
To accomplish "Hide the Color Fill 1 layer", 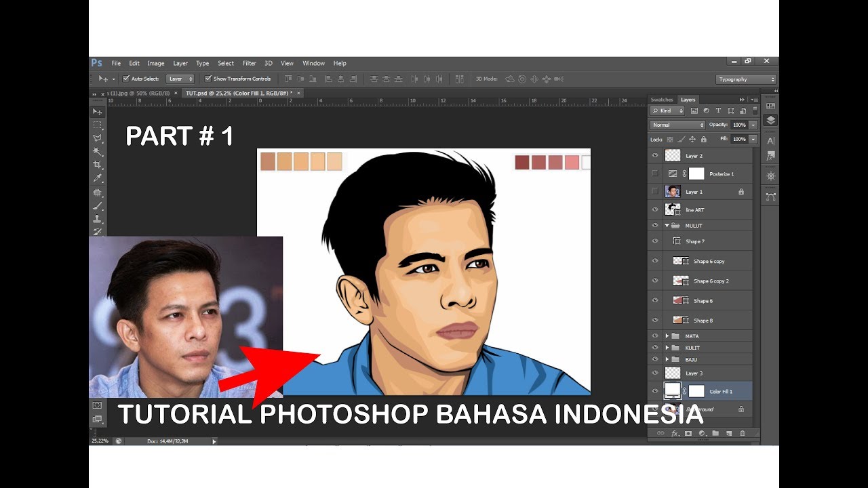I will [655, 390].
